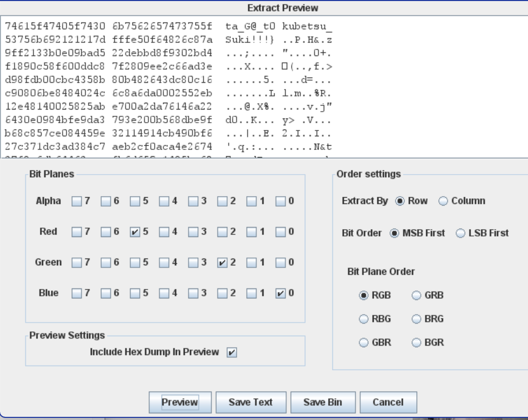Image resolution: width=528 pixels, height=420 pixels.
Task: Check the Red bit 3 checkbox
Action: (x=193, y=232)
